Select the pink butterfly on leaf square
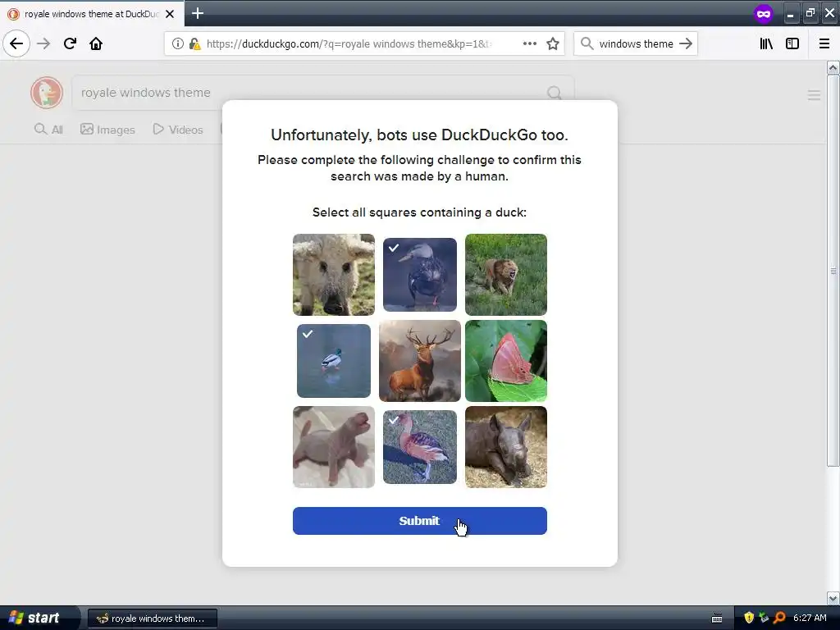The width and height of the screenshot is (840, 630). coord(505,361)
